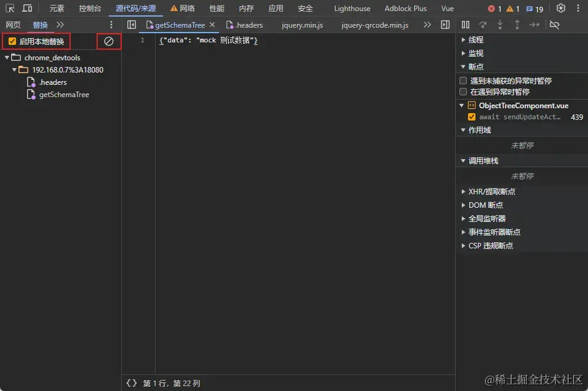The width and height of the screenshot is (588, 391).
Task: Collapse the 作用域 section
Action: 463,130
